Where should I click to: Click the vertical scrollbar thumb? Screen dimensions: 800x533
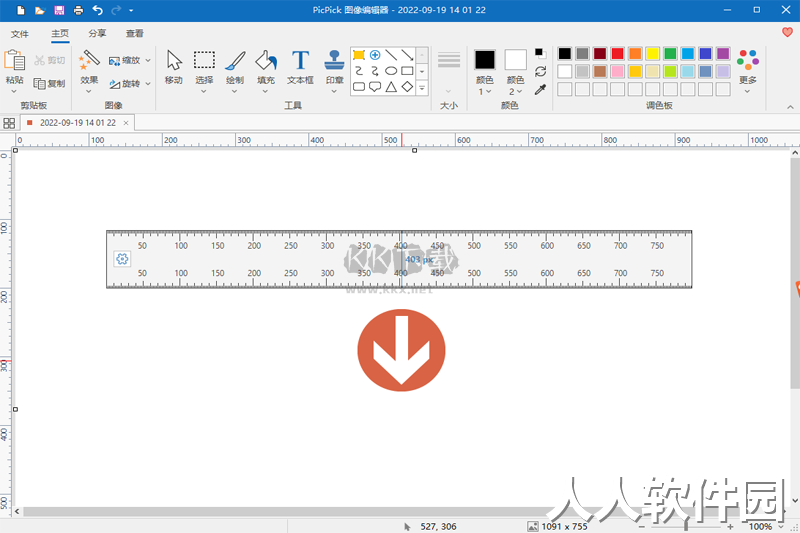pos(795,273)
